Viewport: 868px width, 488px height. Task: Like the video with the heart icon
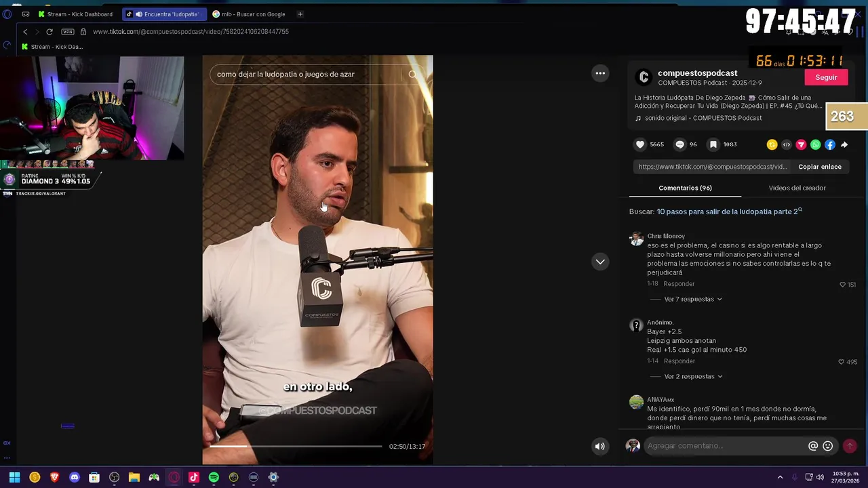[x=640, y=144]
